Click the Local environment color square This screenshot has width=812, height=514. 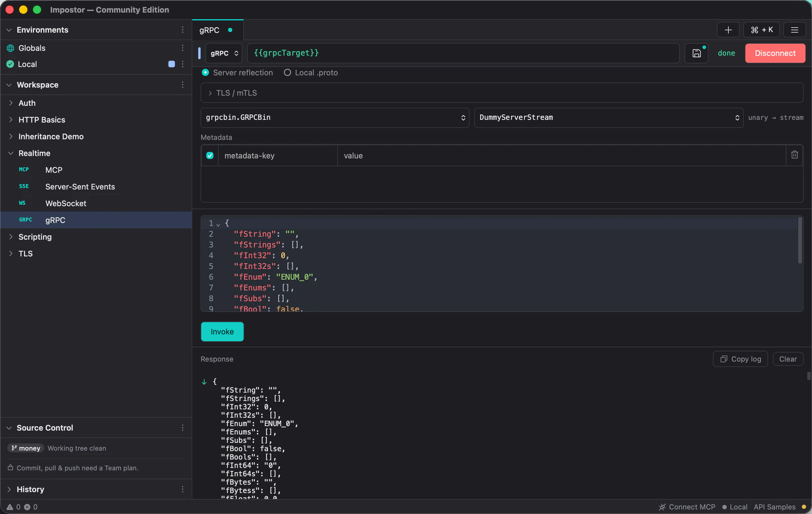pos(172,64)
